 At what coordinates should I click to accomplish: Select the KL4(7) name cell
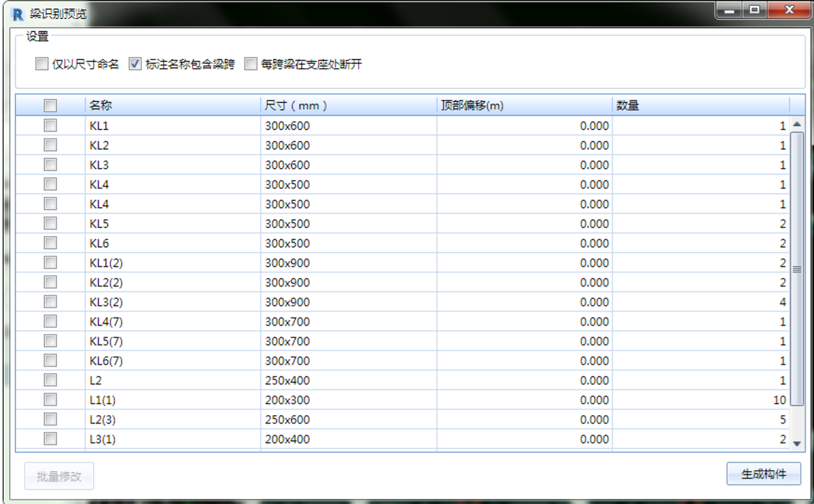(x=173, y=322)
